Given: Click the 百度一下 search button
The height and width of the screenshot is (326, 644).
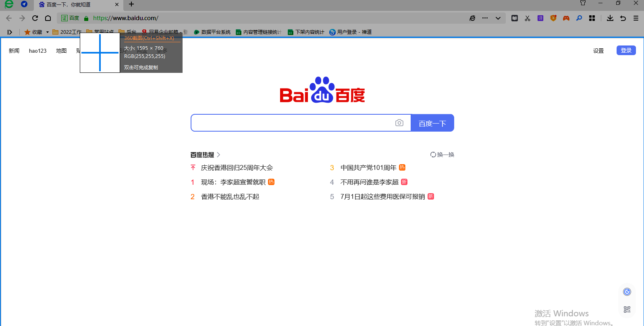Looking at the screenshot, I should click(432, 123).
